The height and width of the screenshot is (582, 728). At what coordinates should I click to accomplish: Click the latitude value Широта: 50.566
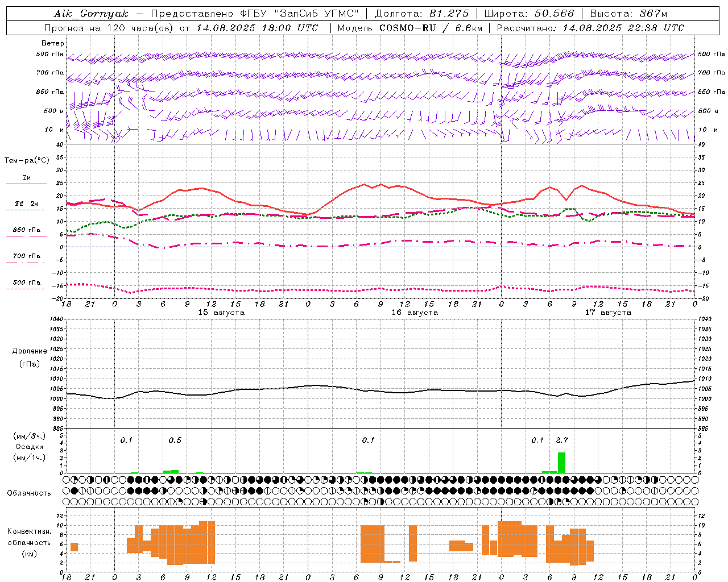pos(530,14)
